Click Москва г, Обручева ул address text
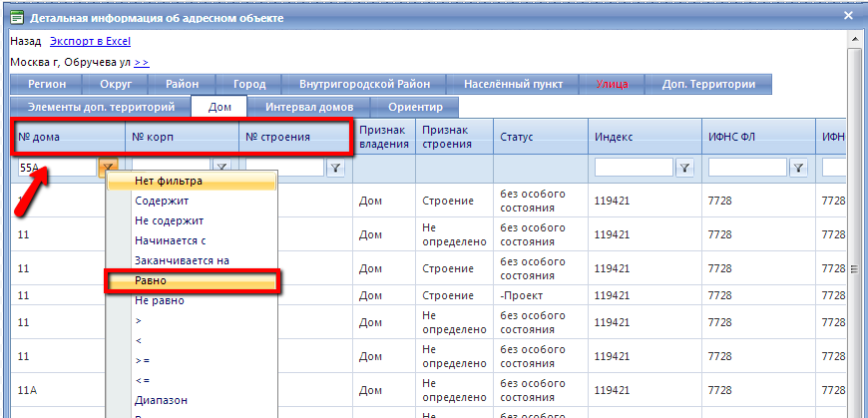 [70, 63]
